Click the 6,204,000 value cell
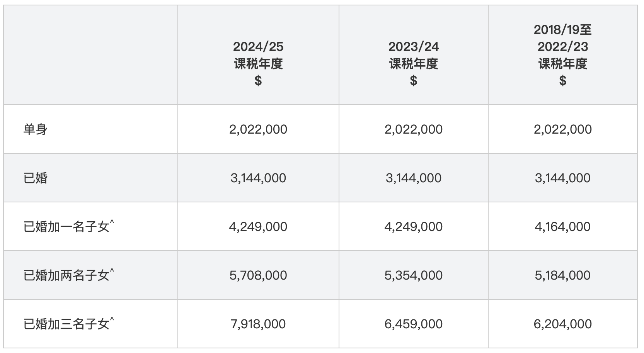Viewport: 644px width, 353px height. [563, 324]
